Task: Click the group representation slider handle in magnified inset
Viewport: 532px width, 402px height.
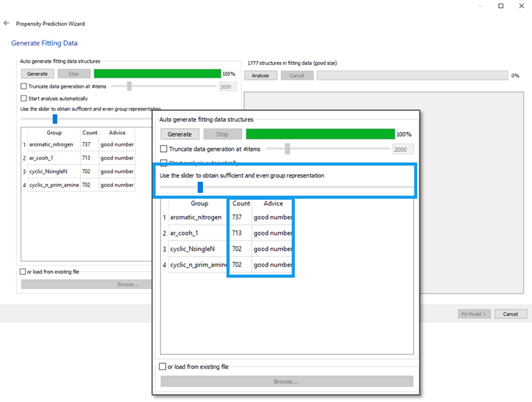Action: click(200, 187)
